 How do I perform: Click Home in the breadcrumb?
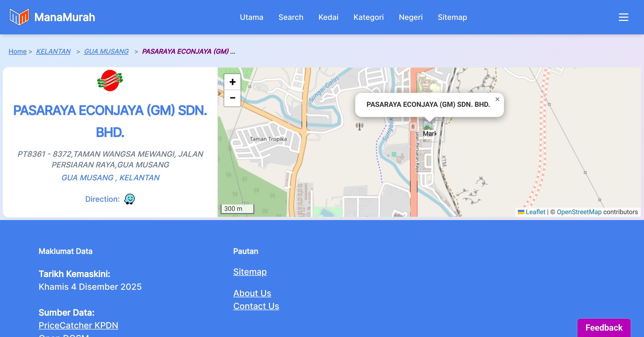click(x=17, y=51)
